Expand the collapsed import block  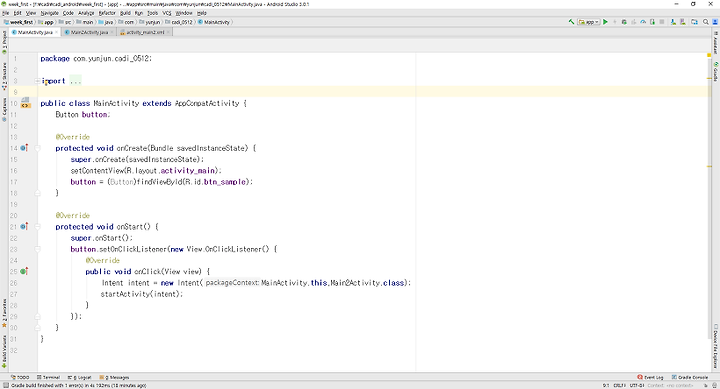pyautogui.click(x=37, y=81)
